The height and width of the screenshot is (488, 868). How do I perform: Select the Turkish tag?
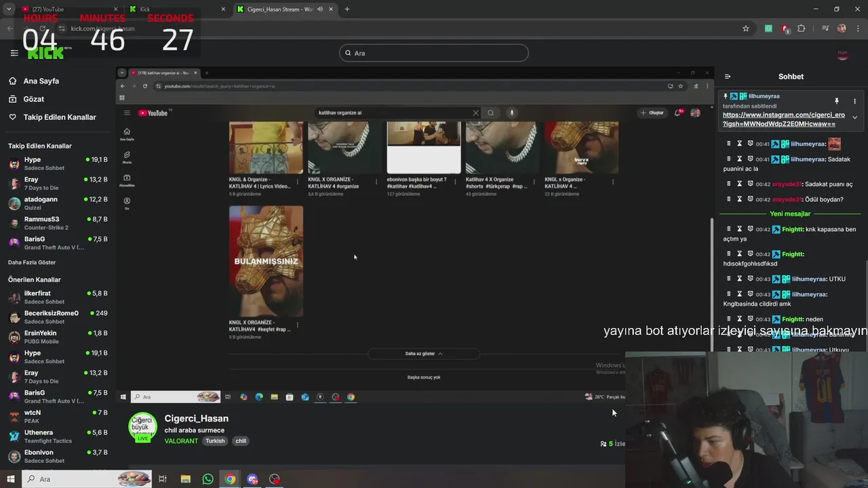(215, 441)
